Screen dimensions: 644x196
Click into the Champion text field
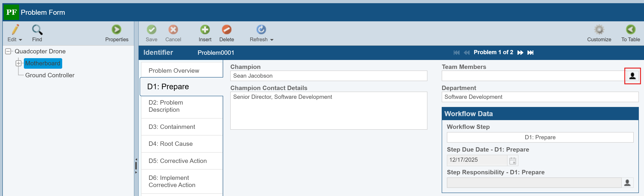click(x=328, y=76)
